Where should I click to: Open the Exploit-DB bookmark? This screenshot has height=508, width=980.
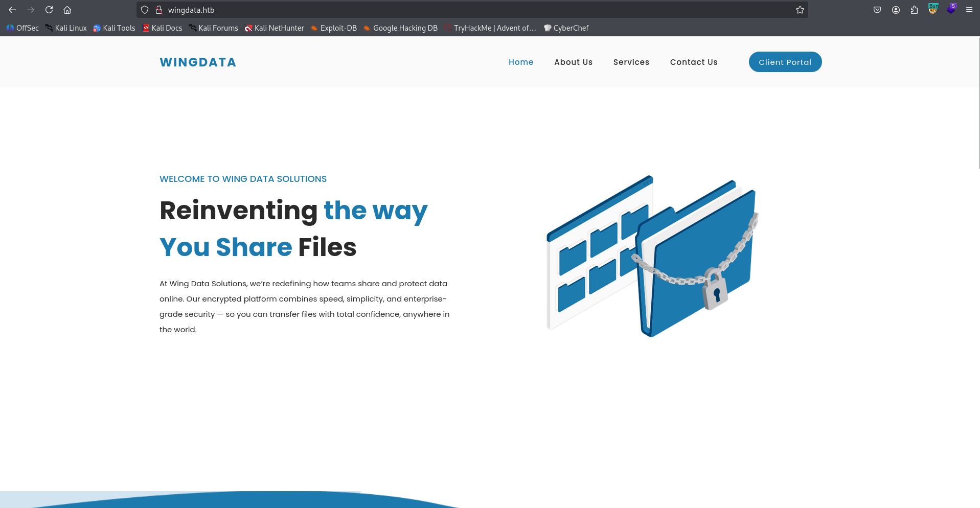[x=333, y=28]
